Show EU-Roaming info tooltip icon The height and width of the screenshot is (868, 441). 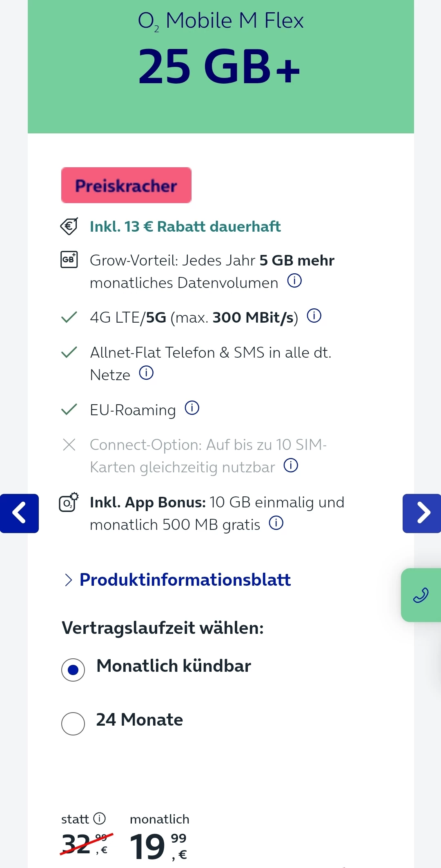(192, 408)
